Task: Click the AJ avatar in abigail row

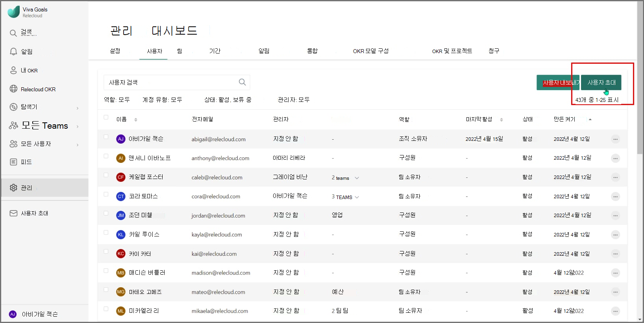Action: click(121, 139)
